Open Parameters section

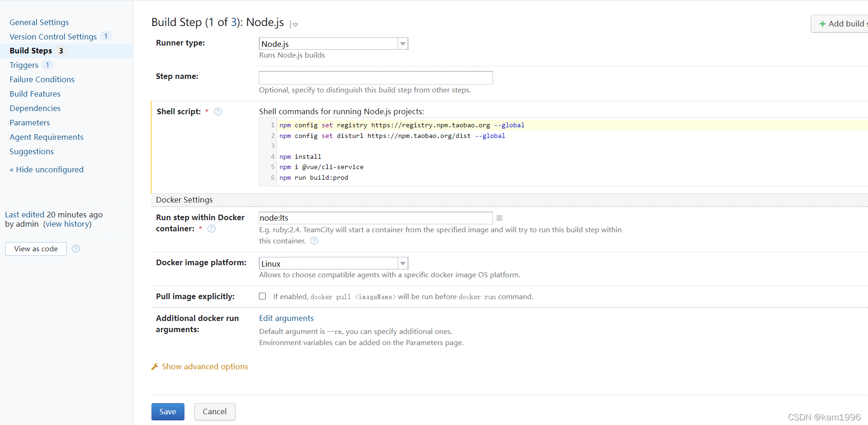30,123
